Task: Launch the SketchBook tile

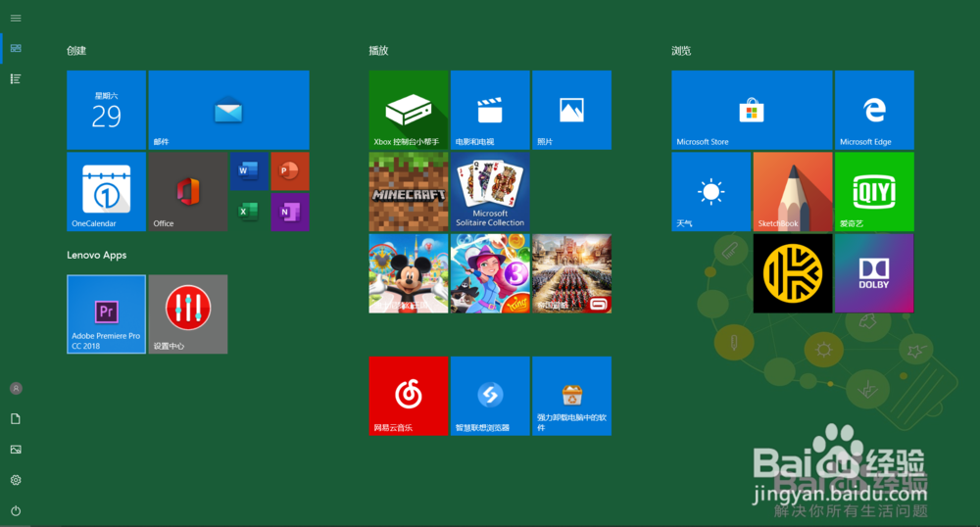Action: [793, 192]
